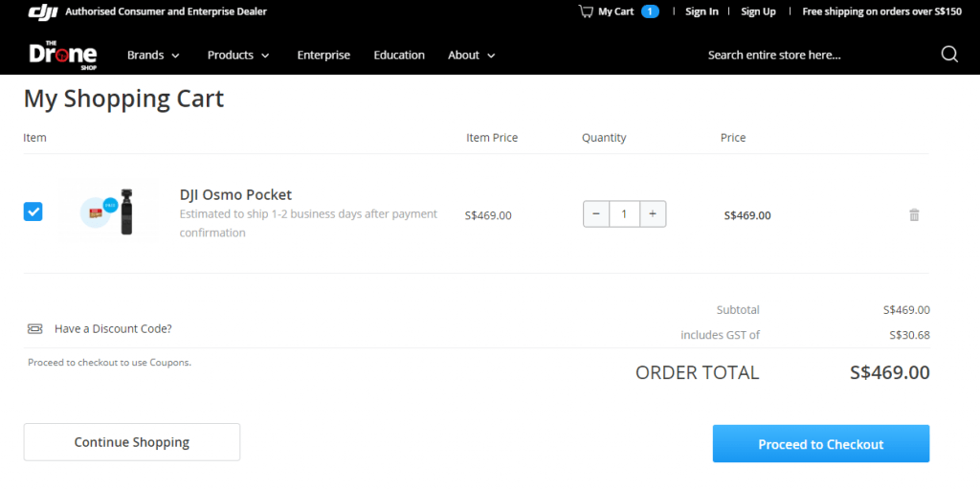The height and width of the screenshot is (490, 980).
Task: Click the DJI Osmo Pocket product thumbnail
Action: pyautogui.click(x=110, y=212)
